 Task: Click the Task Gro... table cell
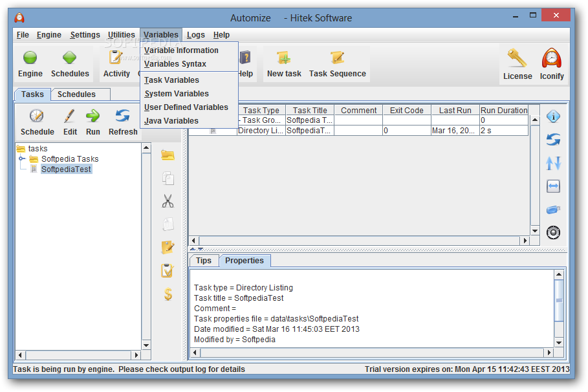261,120
